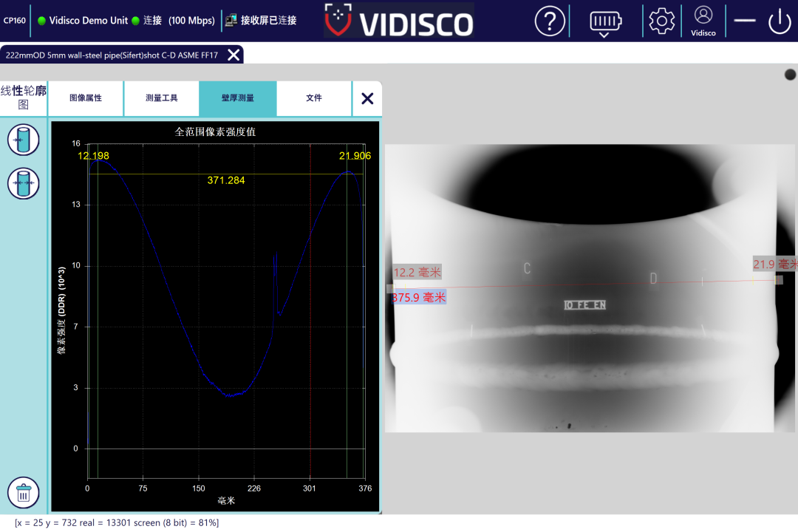This screenshot has width=798, height=532.
Task: Open the Vidisco user account icon
Action: (x=703, y=21)
